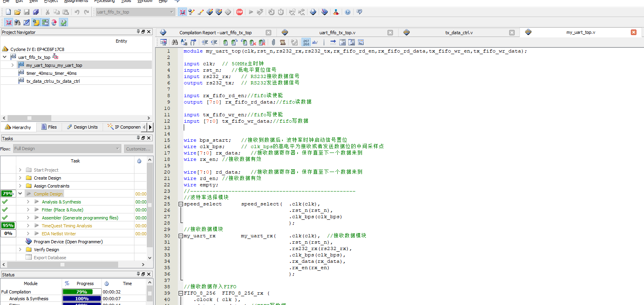Save all open files

(x=36, y=12)
